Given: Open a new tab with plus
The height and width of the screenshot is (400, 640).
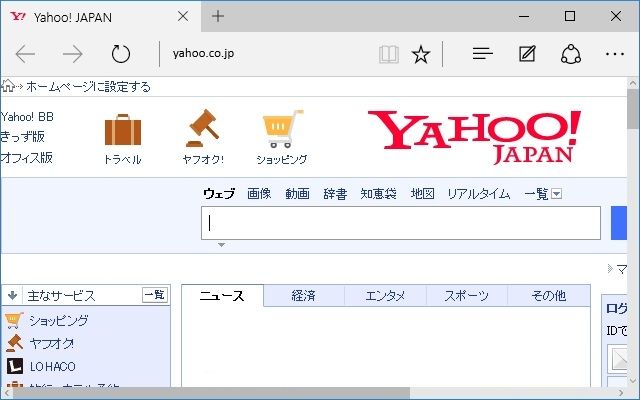Looking at the screenshot, I should tap(218, 16).
